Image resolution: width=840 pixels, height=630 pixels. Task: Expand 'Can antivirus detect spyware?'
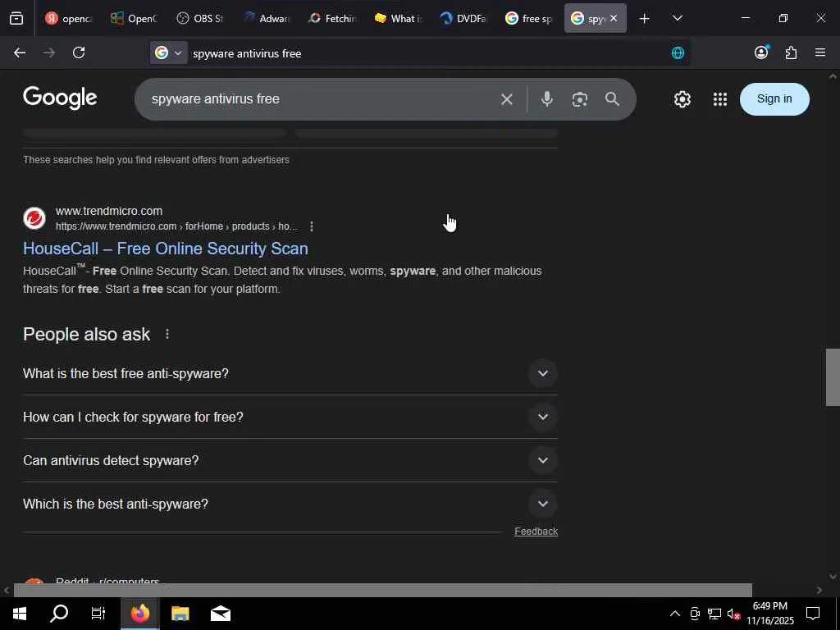point(290,460)
